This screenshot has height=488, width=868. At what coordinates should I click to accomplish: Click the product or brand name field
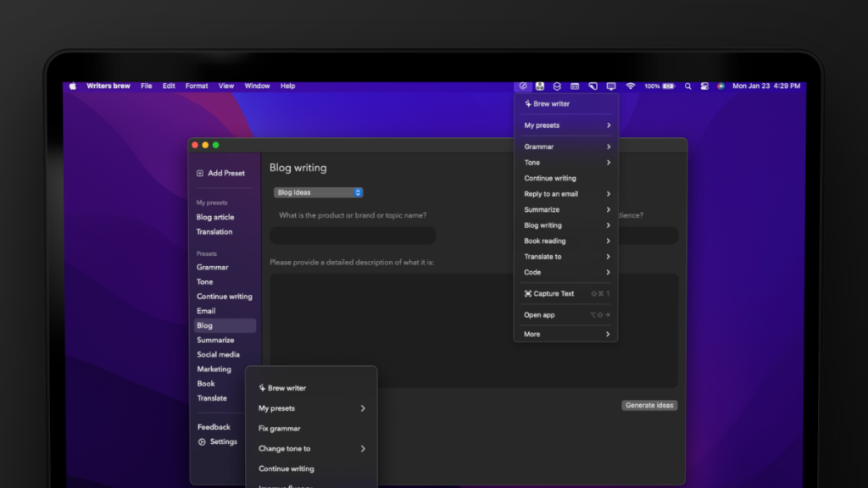click(x=353, y=236)
